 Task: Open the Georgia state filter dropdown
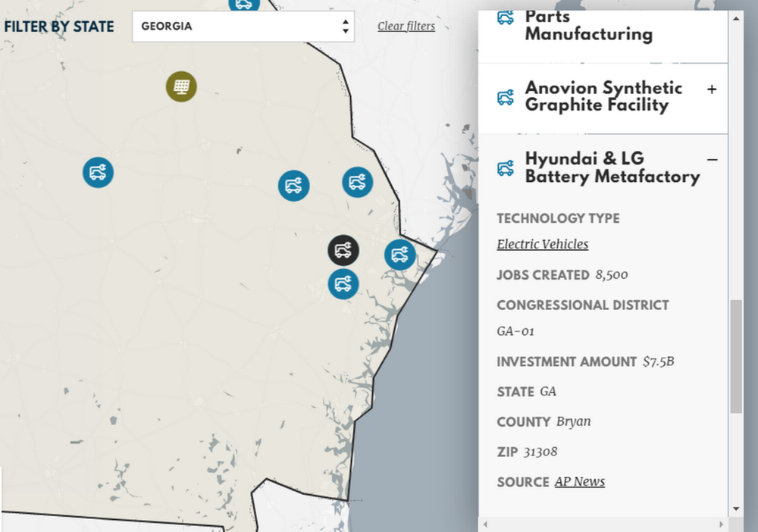(243, 26)
